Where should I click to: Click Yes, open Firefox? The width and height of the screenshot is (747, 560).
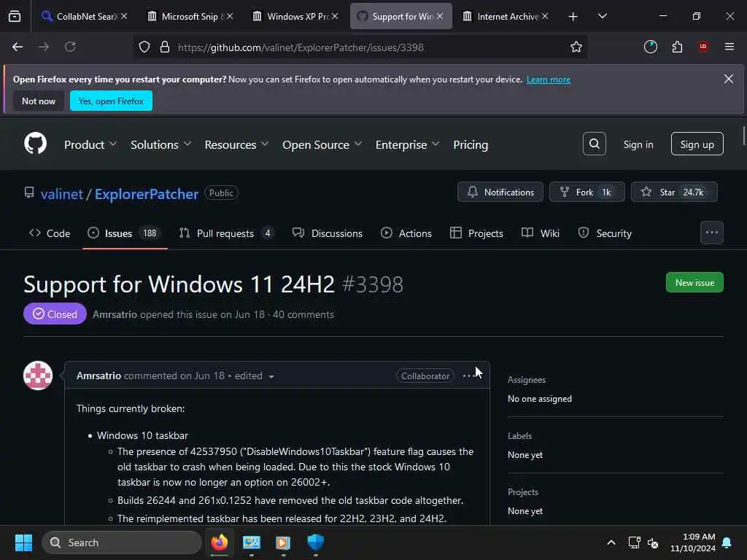point(111,101)
